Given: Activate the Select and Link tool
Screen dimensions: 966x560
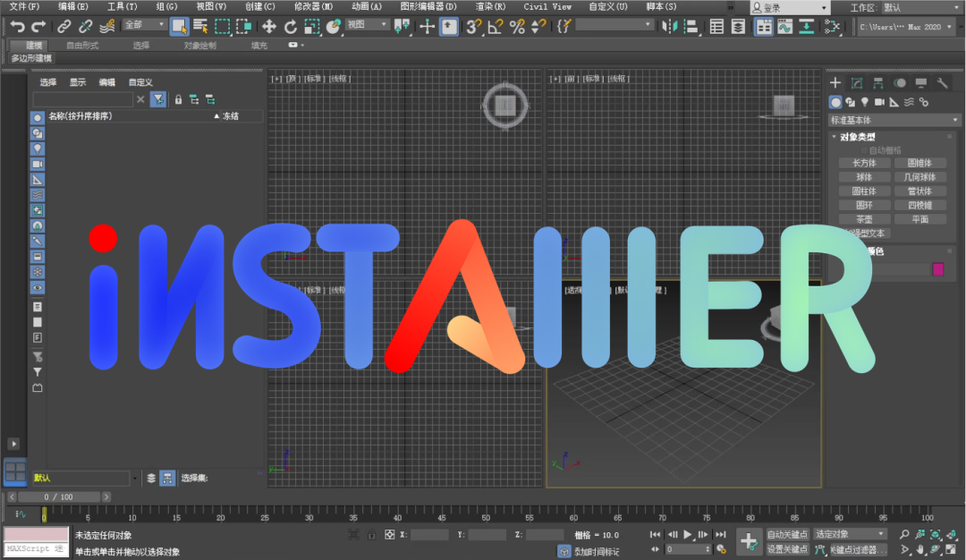Looking at the screenshot, I should click(x=64, y=27).
